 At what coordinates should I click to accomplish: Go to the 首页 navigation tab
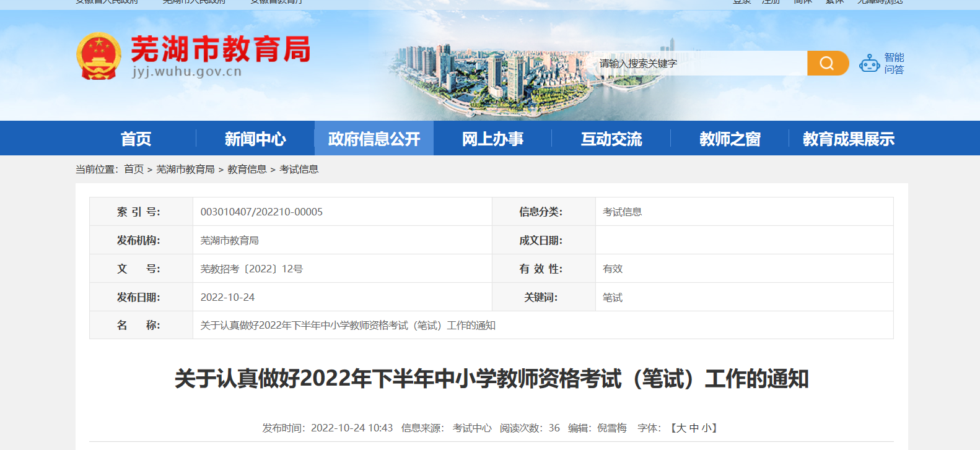click(136, 139)
